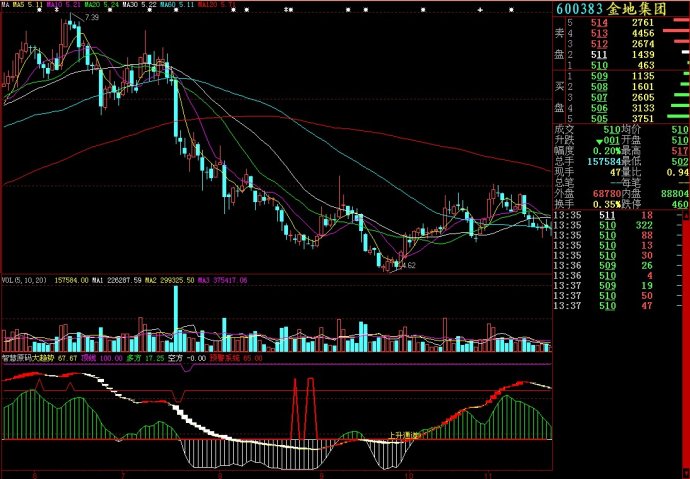Select the MA20 5.24 indicator label
Image resolution: width=690 pixels, height=479 pixels.
[x=102, y=4]
